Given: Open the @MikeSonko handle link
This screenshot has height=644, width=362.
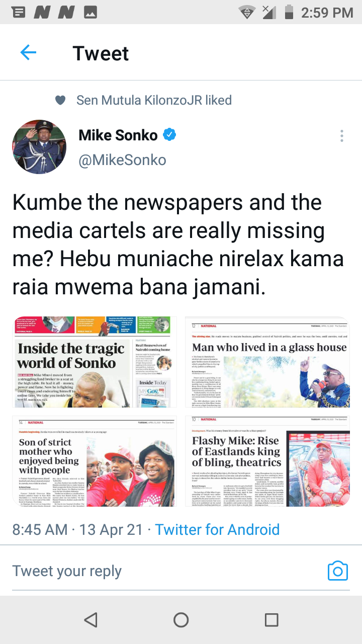Looking at the screenshot, I should point(122,160).
